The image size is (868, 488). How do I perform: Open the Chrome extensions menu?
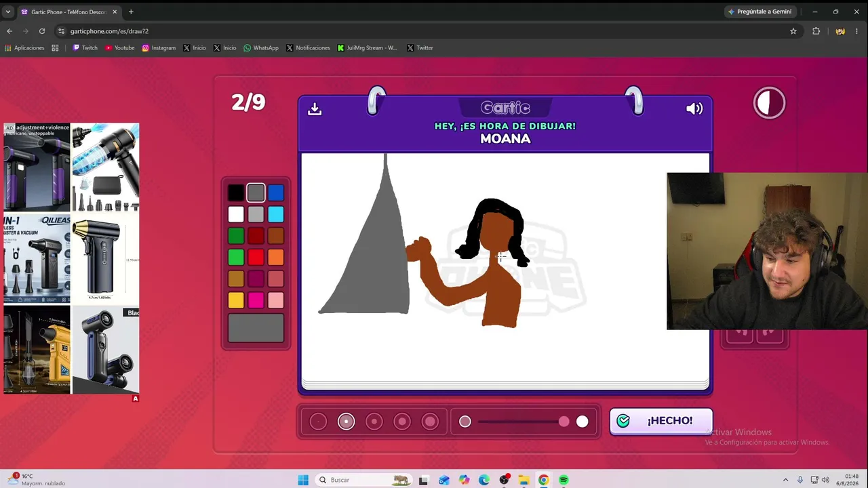click(816, 31)
